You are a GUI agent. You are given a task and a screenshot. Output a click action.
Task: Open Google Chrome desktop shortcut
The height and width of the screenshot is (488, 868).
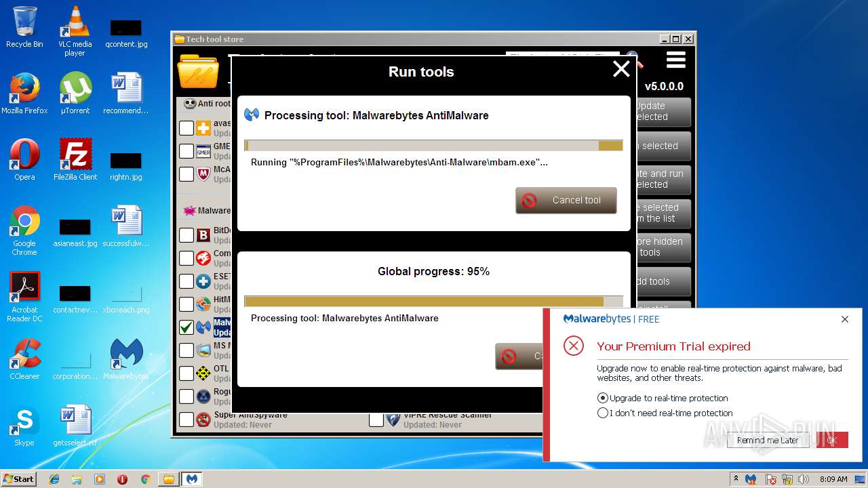click(x=24, y=231)
